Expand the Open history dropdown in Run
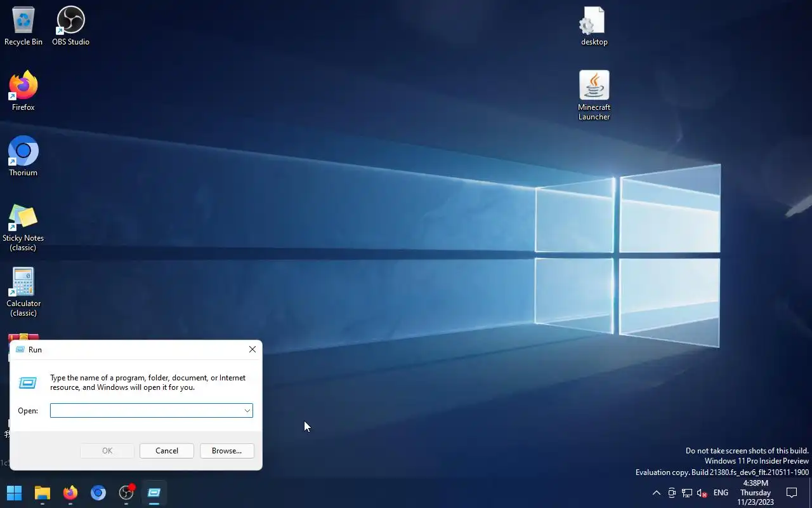This screenshot has height=508, width=812. coord(247,411)
